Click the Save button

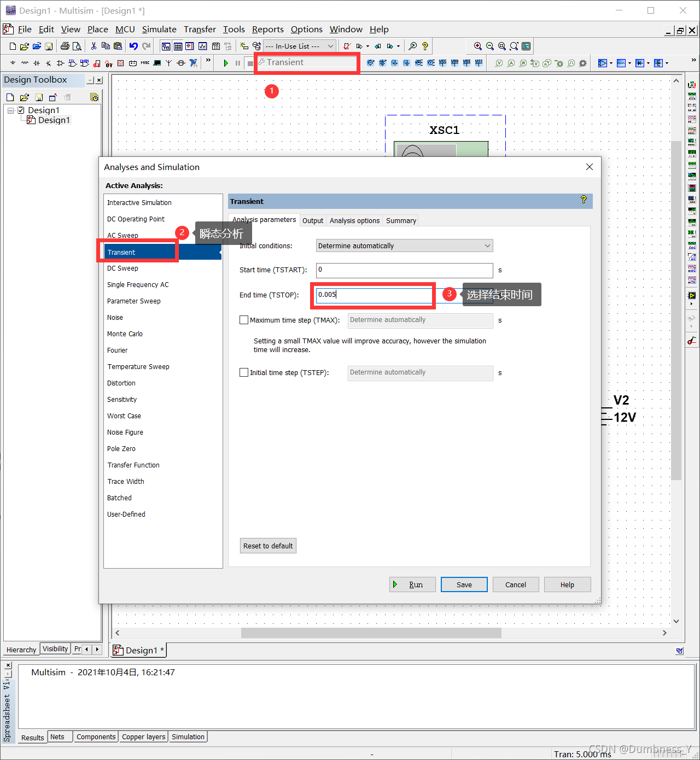tap(464, 584)
